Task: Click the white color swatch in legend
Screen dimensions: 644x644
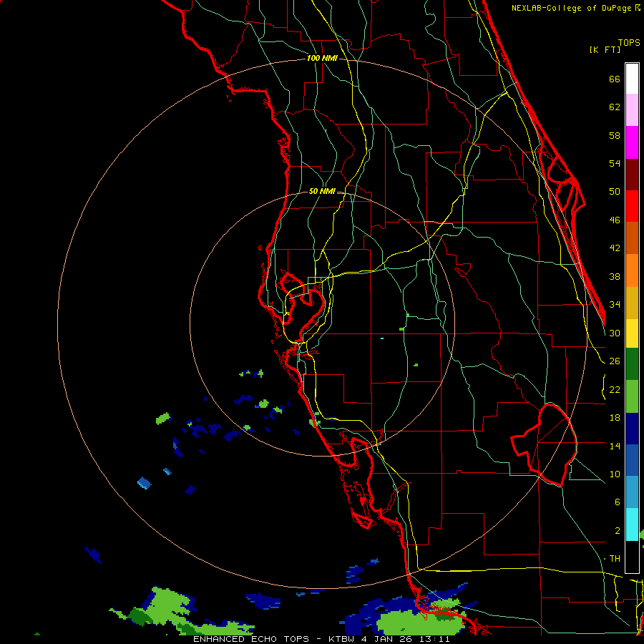Action: (632, 79)
